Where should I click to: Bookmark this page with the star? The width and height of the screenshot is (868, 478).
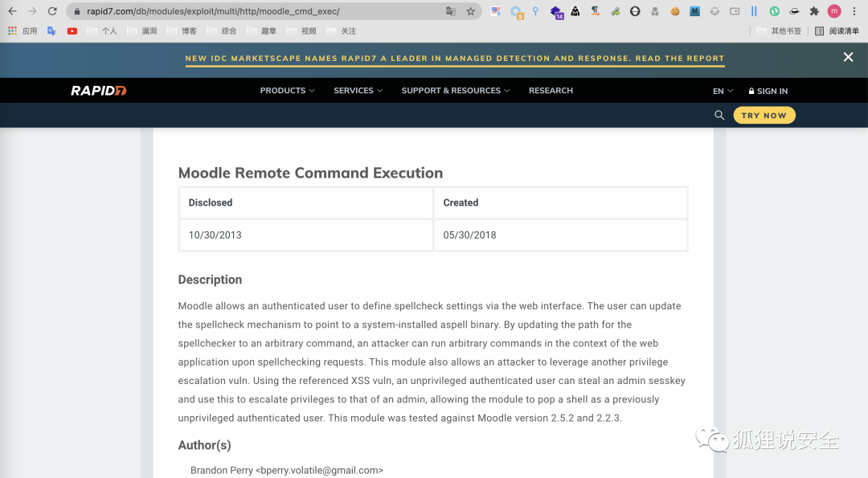470,11
